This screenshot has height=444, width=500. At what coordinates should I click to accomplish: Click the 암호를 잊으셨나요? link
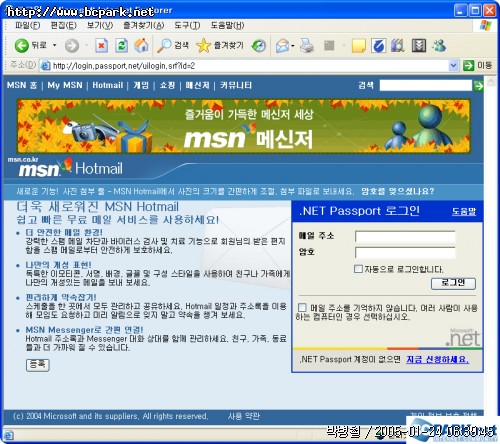pyautogui.click(x=398, y=191)
